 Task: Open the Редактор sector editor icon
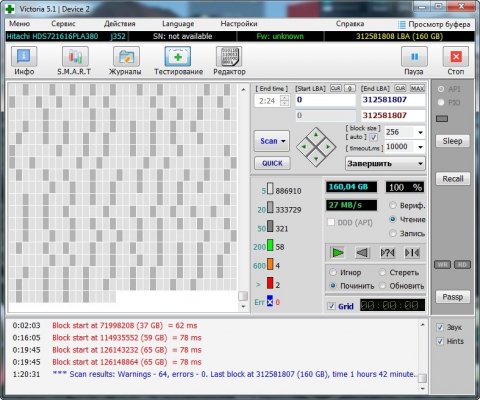[229, 57]
